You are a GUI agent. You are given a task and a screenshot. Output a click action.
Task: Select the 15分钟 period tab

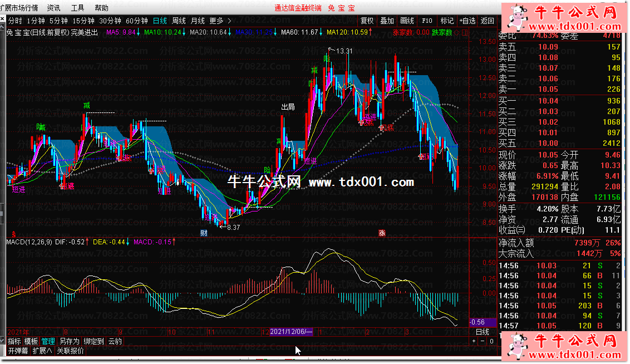tap(83, 21)
